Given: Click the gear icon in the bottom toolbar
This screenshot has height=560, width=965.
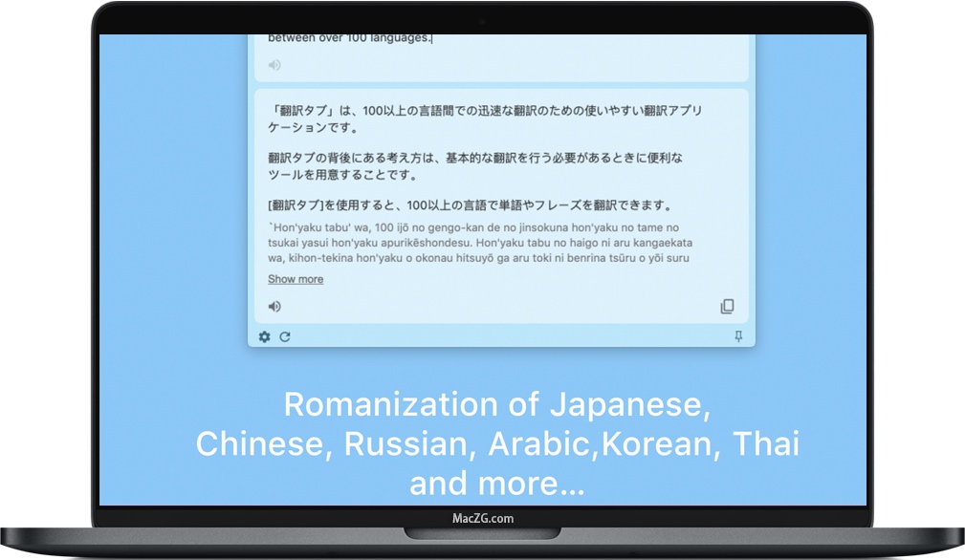Looking at the screenshot, I should click(263, 336).
